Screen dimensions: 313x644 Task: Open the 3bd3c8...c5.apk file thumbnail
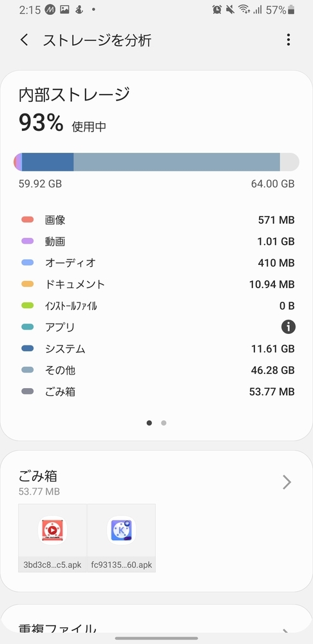point(53,538)
